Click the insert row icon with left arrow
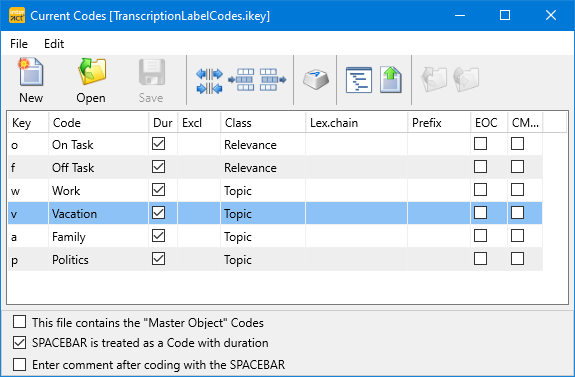The width and height of the screenshot is (575, 377). pyautogui.click(x=241, y=80)
